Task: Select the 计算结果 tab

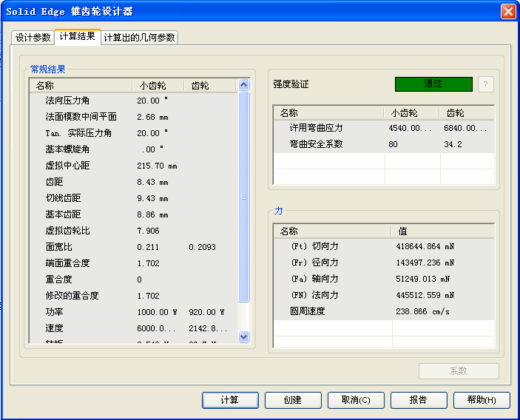Action: click(x=78, y=37)
